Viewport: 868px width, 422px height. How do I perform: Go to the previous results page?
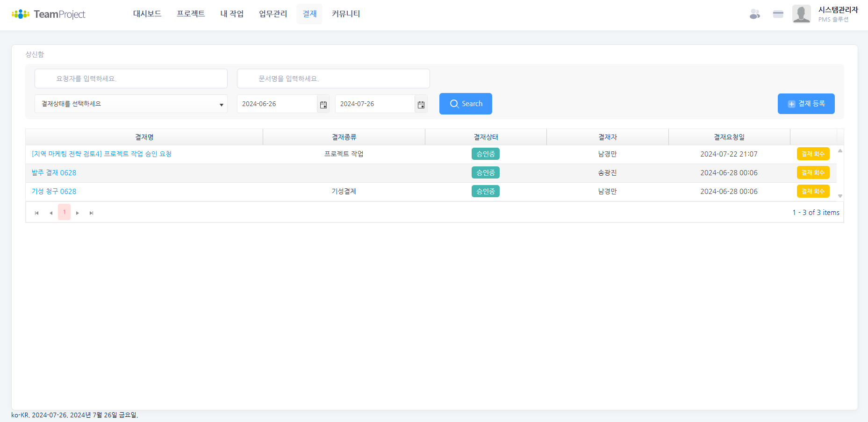51,213
